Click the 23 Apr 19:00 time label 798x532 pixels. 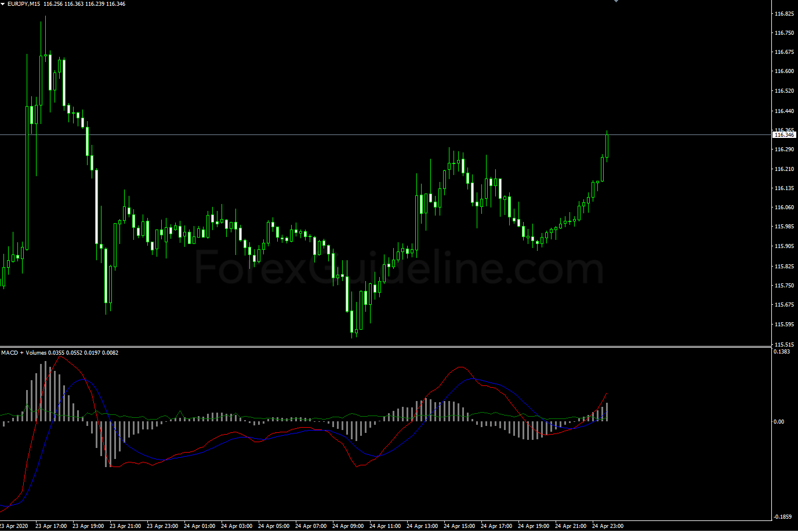pyautogui.click(x=88, y=526)
